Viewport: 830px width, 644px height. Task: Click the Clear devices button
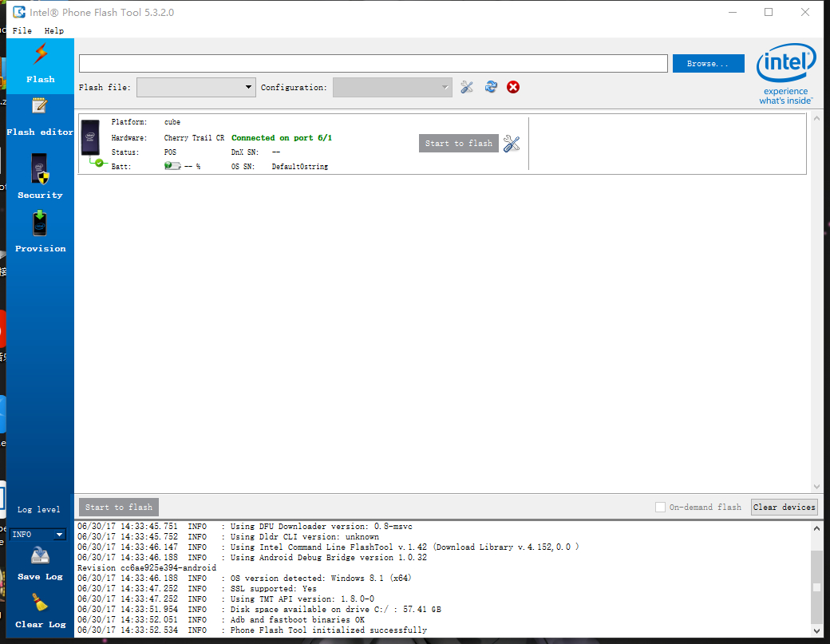(x=784, y=507)
